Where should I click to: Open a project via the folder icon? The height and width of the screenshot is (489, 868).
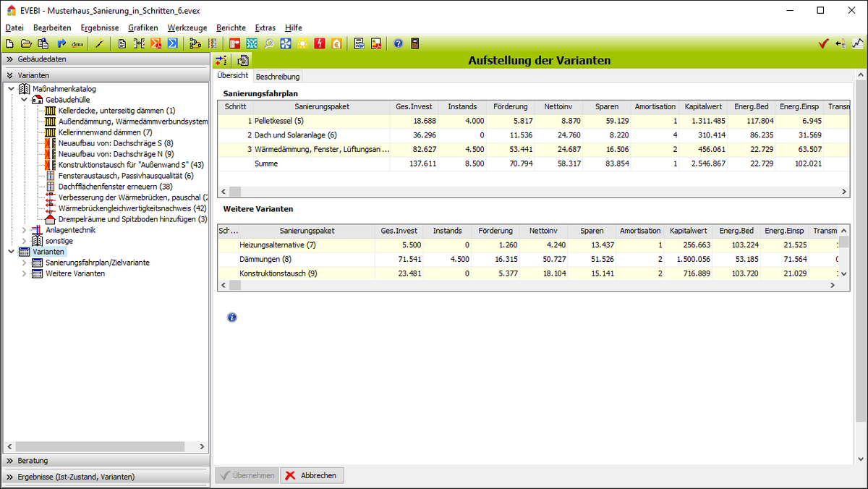(26, 43)
